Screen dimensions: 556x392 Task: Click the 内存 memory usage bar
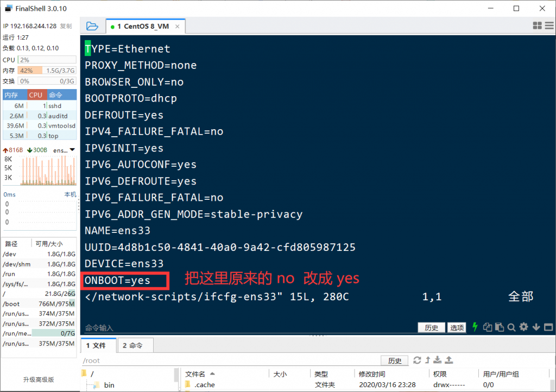47,70
